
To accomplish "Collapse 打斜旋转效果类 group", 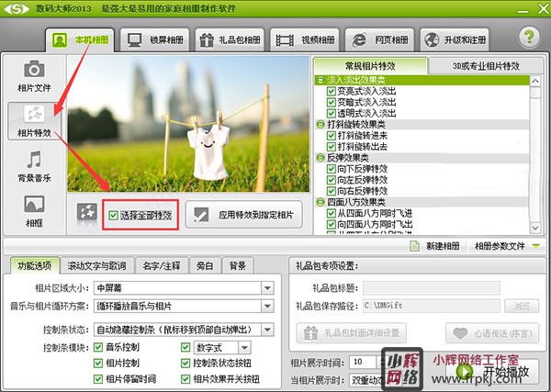I will coord(320,124).
